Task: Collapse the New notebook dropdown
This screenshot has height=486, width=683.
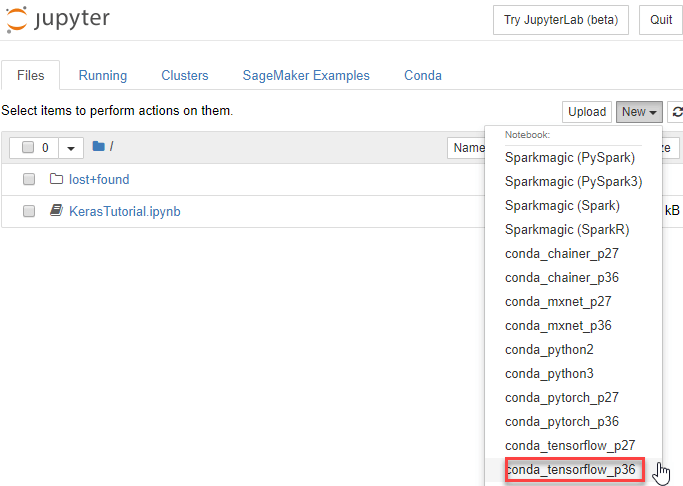Action: pyautogui.click(x=639, y=112)
